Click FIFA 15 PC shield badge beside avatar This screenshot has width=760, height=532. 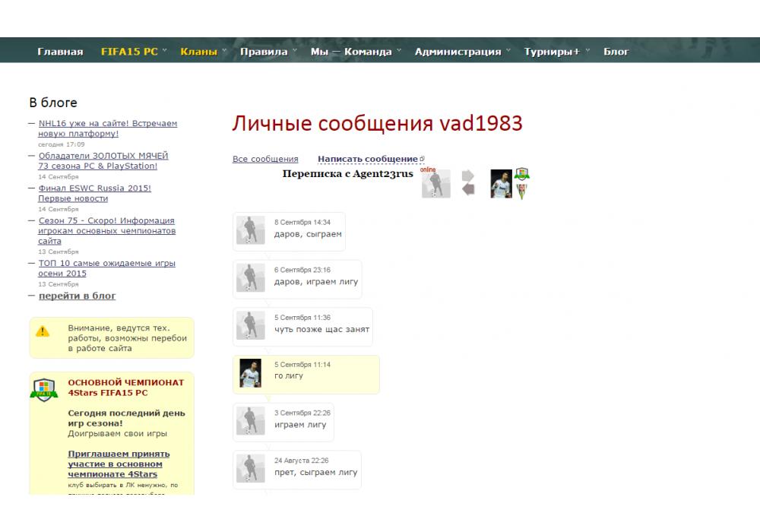tap(521, 174)
